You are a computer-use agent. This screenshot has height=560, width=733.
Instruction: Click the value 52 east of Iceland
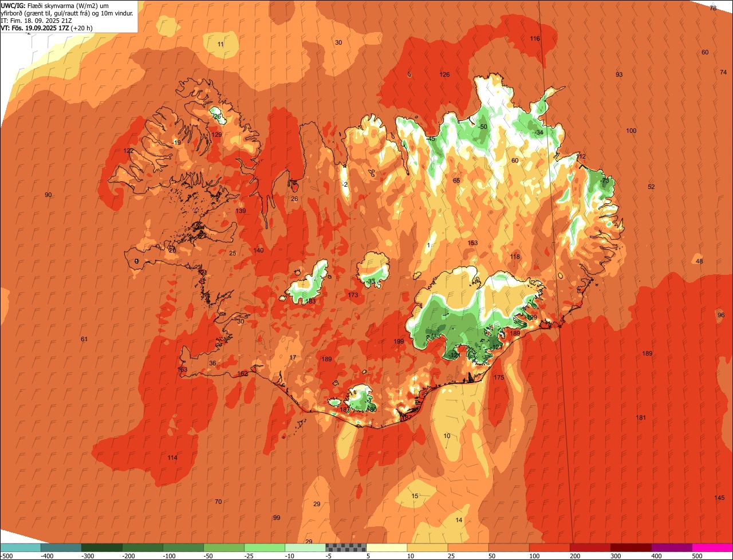[651, 187]
